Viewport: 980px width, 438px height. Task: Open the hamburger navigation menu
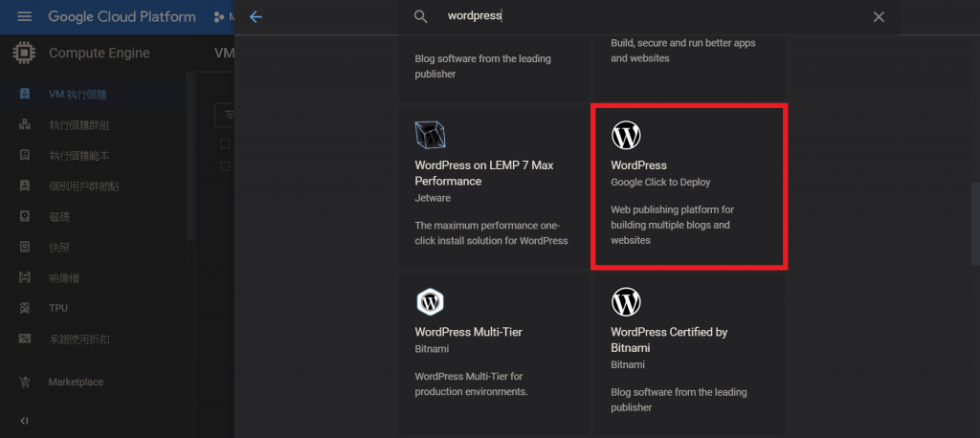[24, 17]
